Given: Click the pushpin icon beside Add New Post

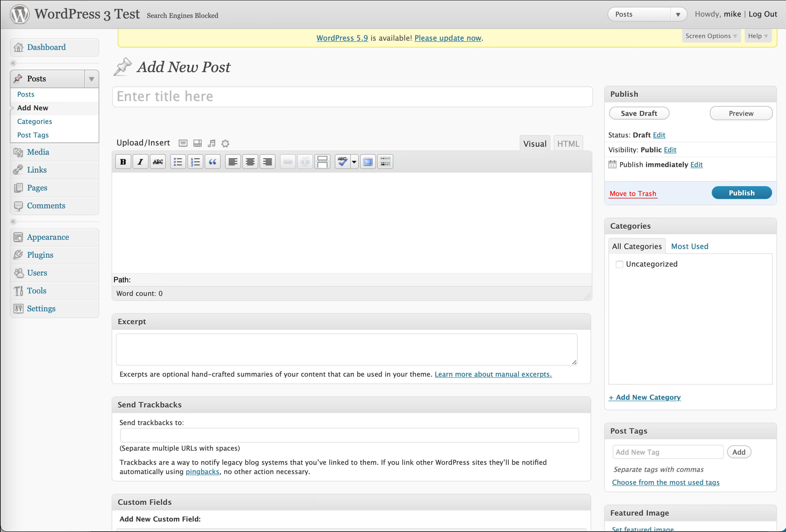Looking at the screenshot, I should click(122, 66).
